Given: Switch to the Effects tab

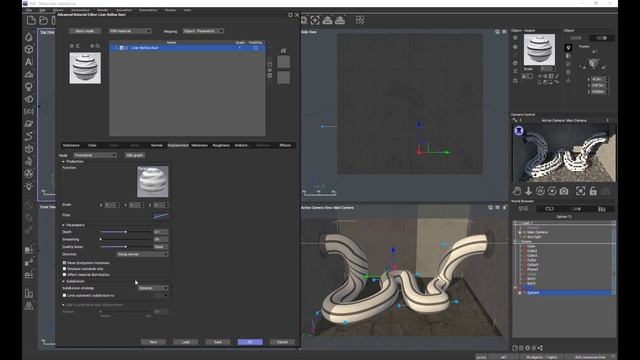Looking at the screenshot, I should [x=285, y=145].
